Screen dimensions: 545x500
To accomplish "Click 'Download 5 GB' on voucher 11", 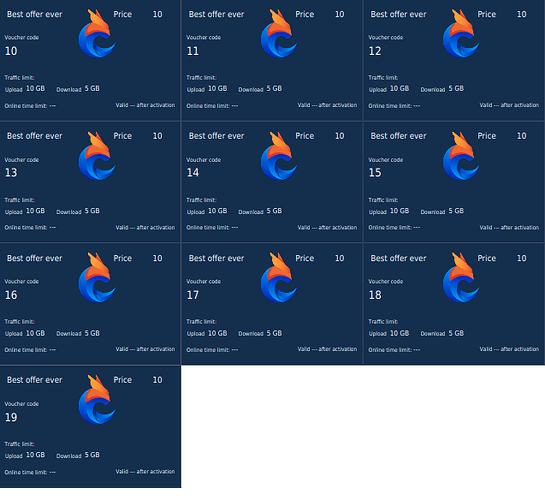I will click(260, 89).
